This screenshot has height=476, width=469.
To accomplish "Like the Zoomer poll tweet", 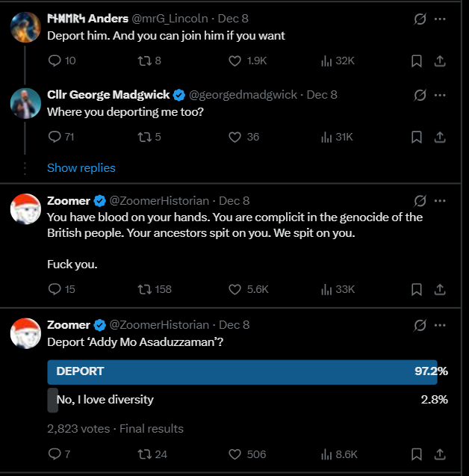I will [x=234, y=454].
